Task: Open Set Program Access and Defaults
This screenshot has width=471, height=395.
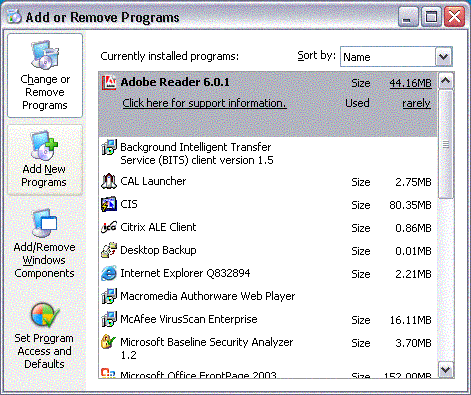Action: point(45,335)
